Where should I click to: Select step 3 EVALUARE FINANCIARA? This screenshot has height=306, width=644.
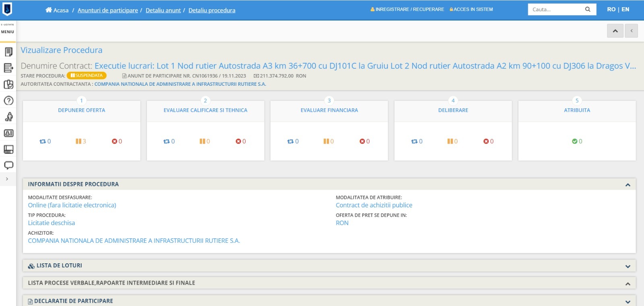[x=329, y=110]
